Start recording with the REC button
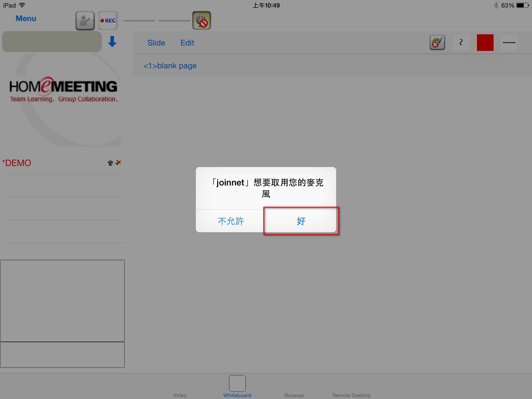This screenshot has height=399, width=532. coord(108,21)
